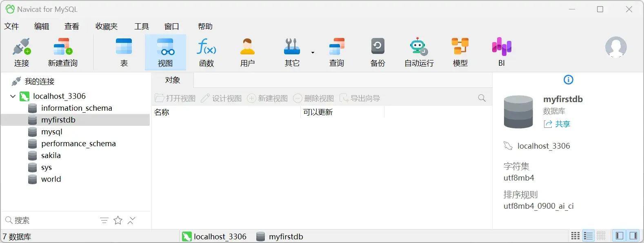Switch to detail list view
The image size is (644, 243).
pyautogui.click(x=588, y=236)
